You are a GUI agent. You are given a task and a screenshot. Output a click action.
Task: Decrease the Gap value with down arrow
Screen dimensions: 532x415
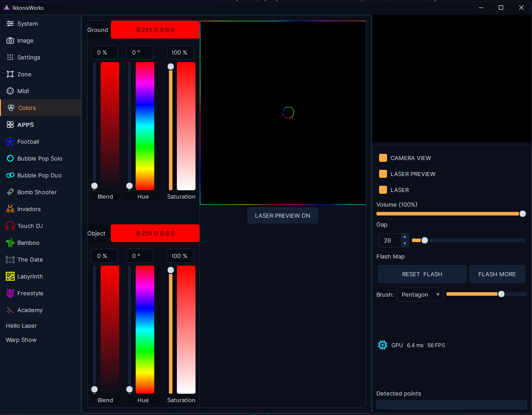(x=404, y=243)
